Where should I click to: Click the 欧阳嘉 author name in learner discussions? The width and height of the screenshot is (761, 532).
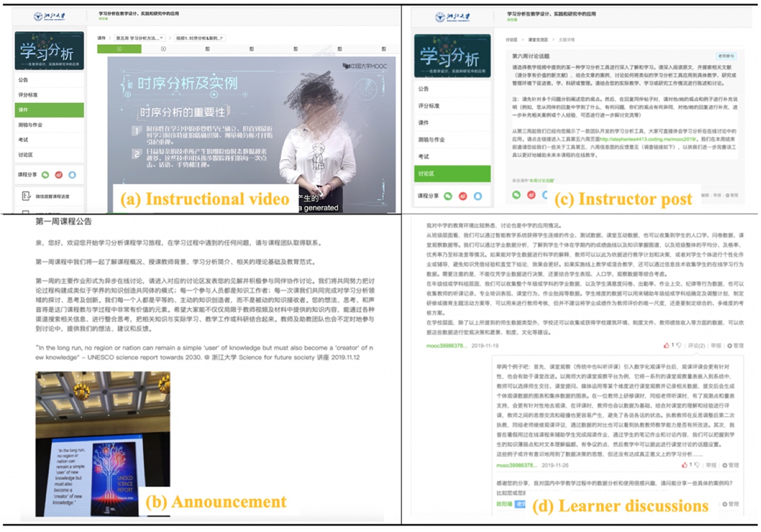(504, 504)
